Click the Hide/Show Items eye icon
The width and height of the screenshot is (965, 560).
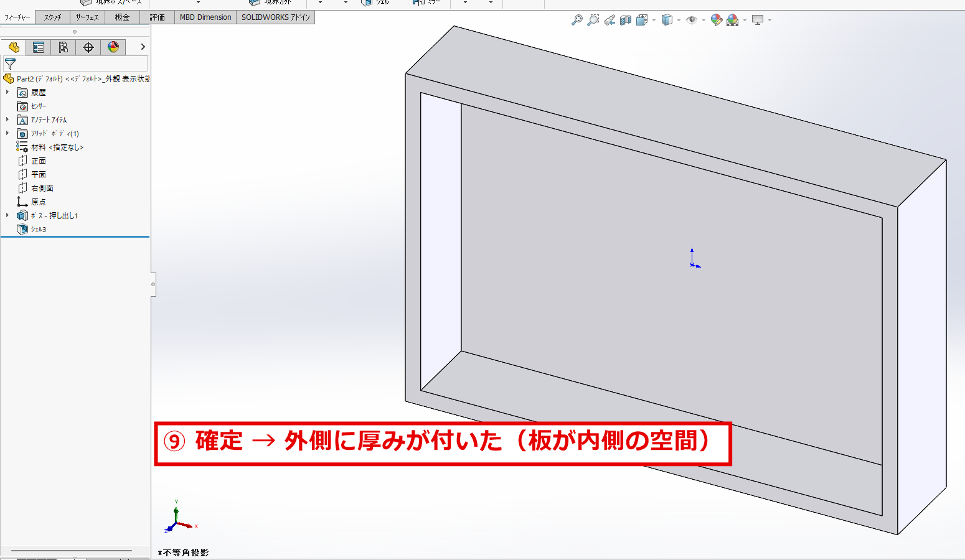(x=691, y=20)
